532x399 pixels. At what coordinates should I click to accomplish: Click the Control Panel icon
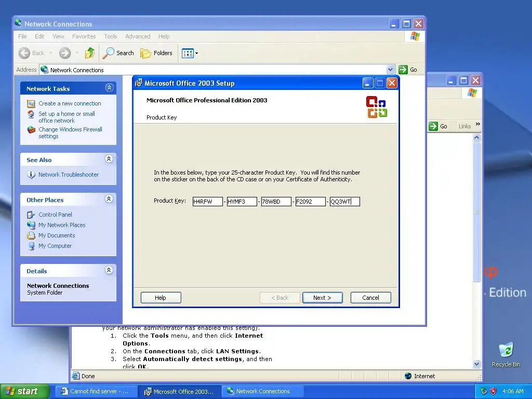[31, 215]
